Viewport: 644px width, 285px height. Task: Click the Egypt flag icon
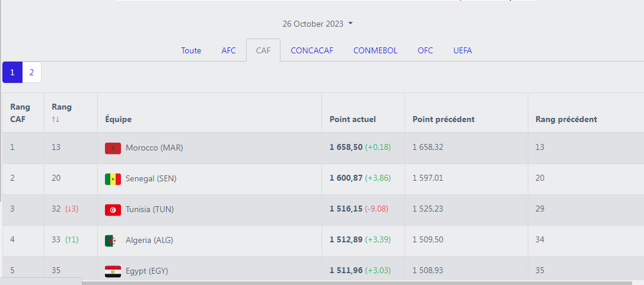click(113, 271)
